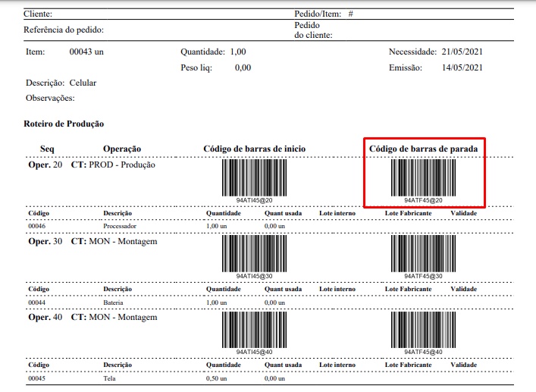The height and width of the screenshot is (392, 536).
Task: Click the stop barcode 94ATF45@20
Action: [423, 177]
